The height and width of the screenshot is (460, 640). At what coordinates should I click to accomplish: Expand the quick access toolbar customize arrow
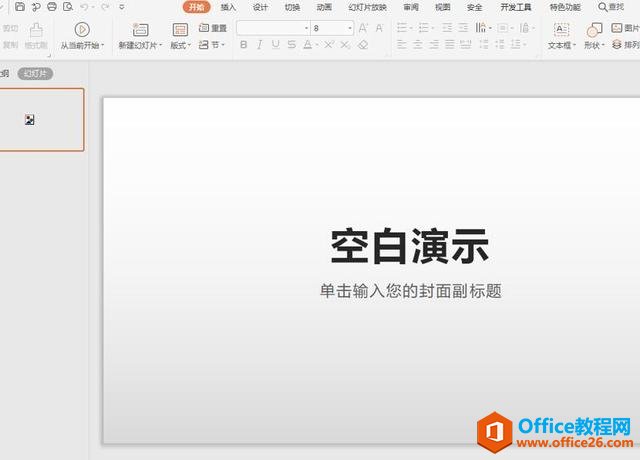122,7
